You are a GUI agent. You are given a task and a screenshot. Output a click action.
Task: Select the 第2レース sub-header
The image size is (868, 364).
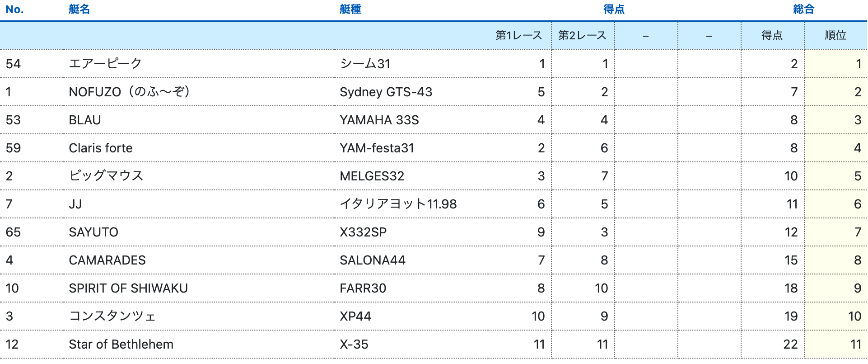click(582, 35)
